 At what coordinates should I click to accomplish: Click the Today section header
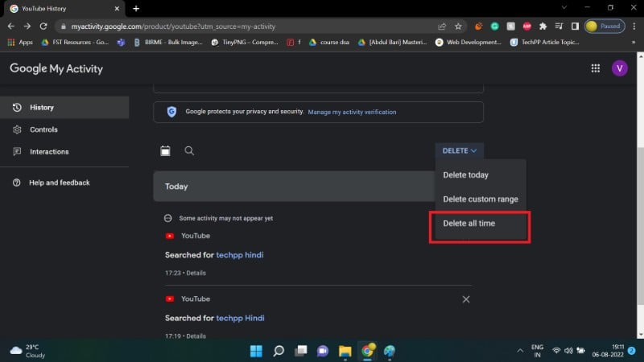pyautogui.click(x=295, y=187)
